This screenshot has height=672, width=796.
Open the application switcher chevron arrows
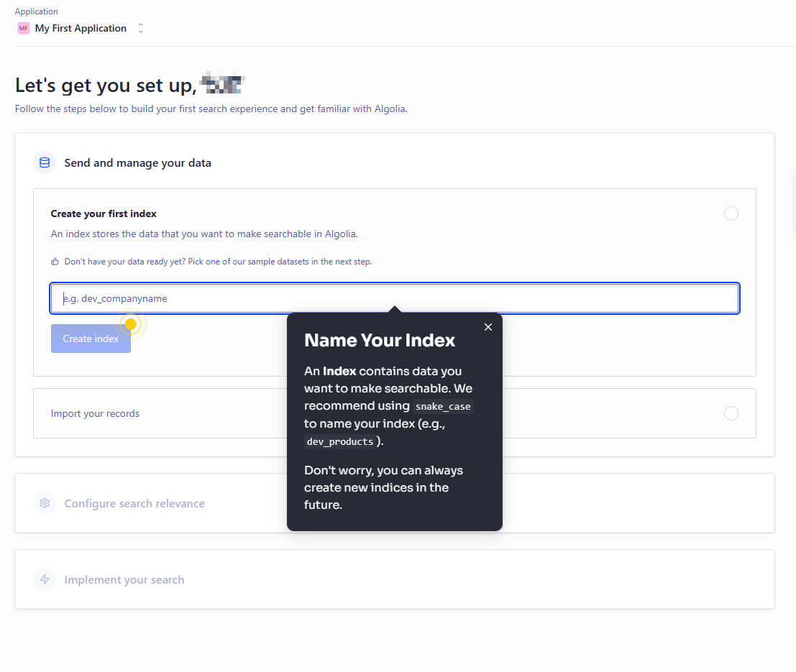point(140,29)
